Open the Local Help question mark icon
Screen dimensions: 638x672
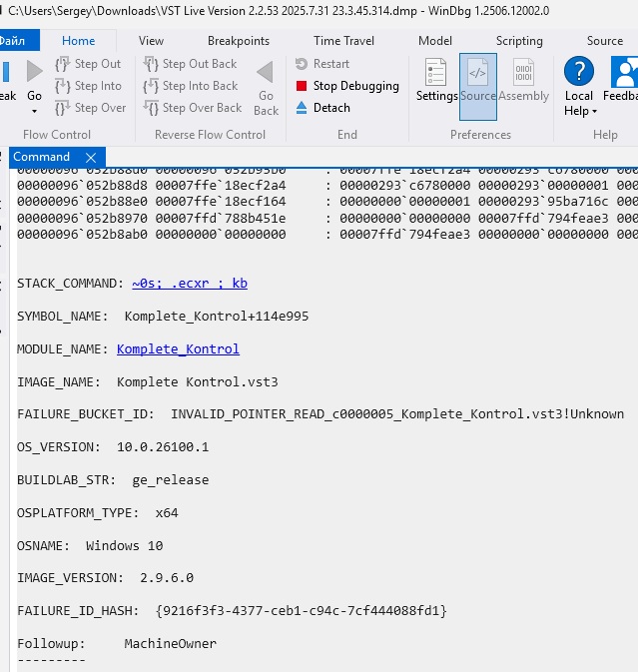click(x=579, y=71)
